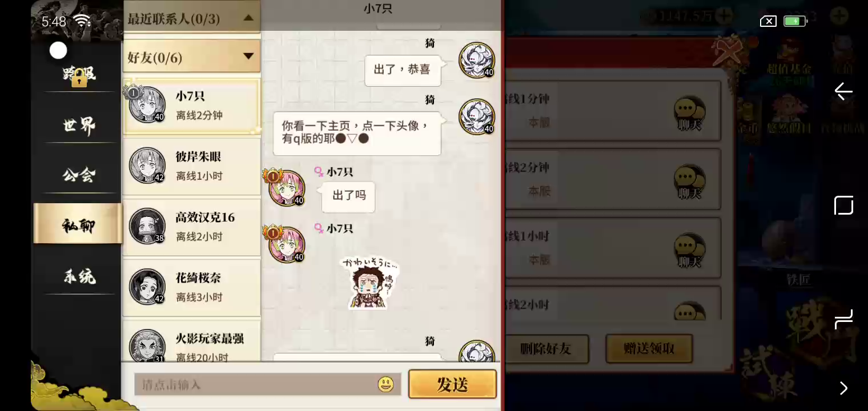Tap the white-haired avatar next to 出了，恭喜
868x411 pixels.
(477, 60)
